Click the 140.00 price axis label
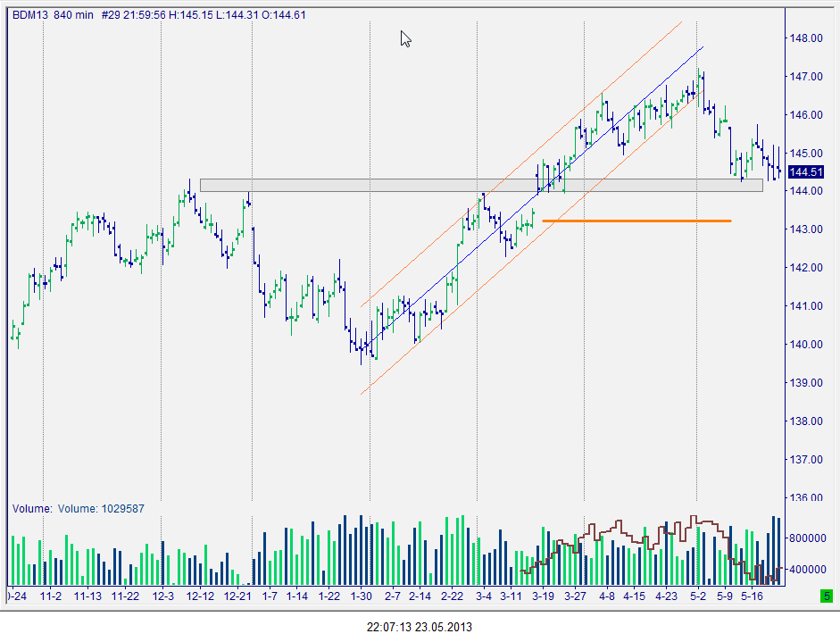Screen dimensions: 840x642 coord(806,344)
